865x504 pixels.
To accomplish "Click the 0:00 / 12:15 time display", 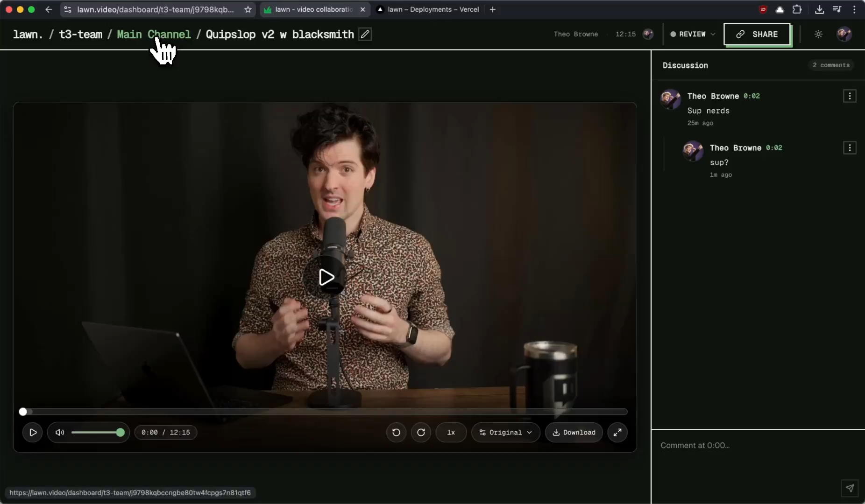I will pos(166,432).
